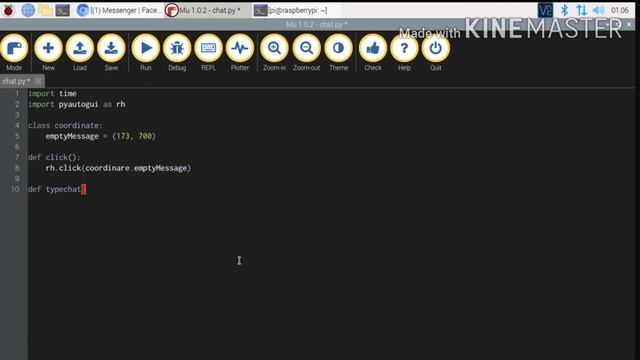Quit the Mu editor
Viewport: 640px width, 360px height.
tap(436, 53)
